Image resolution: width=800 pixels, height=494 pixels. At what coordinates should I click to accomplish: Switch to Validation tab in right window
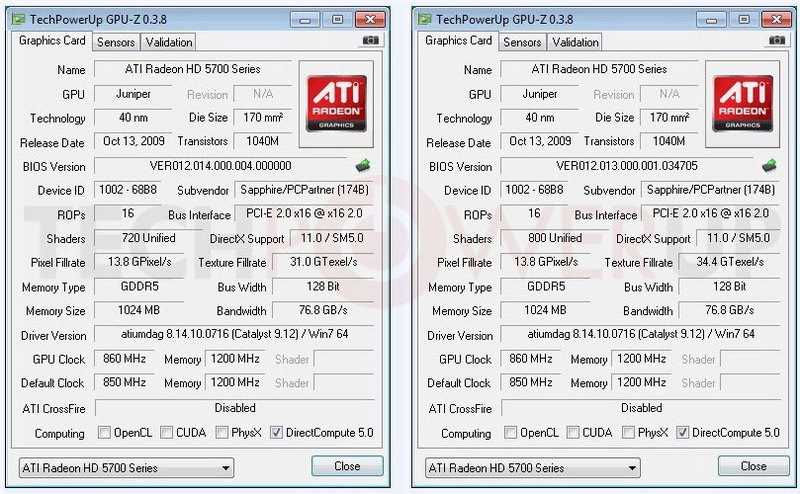tap(575, 42)
